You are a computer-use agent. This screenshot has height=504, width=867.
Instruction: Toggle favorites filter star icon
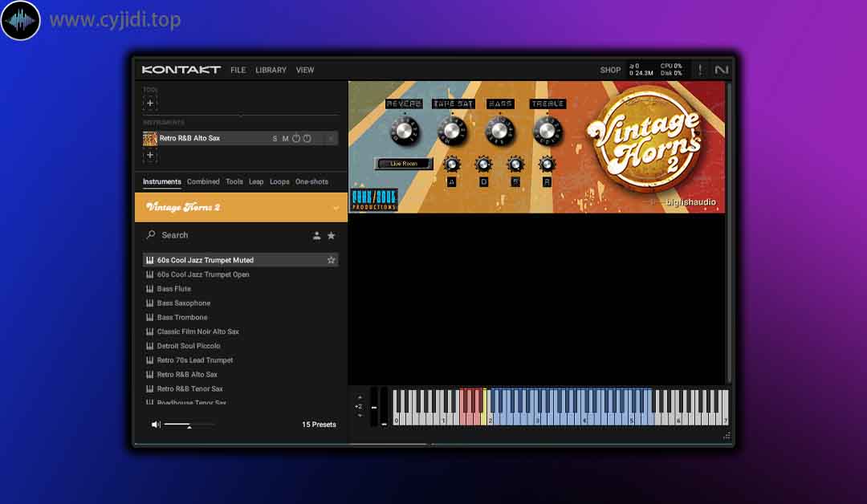point(332,235)
